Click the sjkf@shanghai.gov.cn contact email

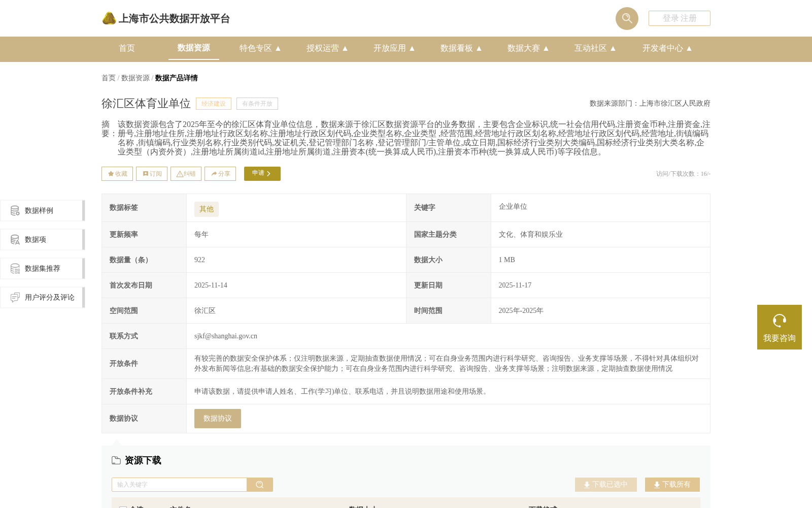[226, 336]
